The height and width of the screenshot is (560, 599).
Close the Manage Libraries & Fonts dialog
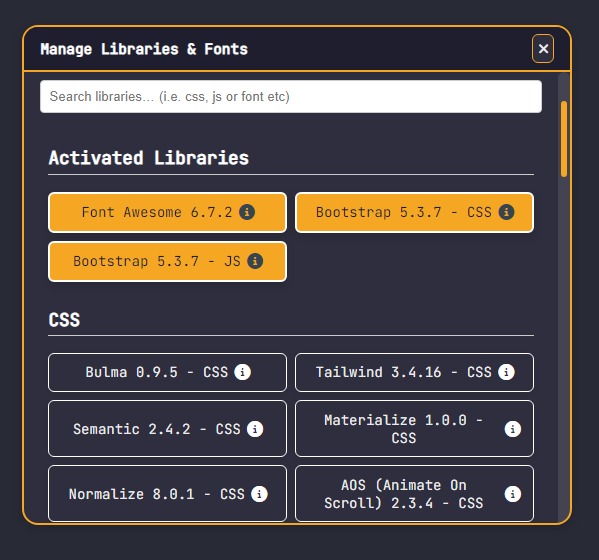(543, 49)
